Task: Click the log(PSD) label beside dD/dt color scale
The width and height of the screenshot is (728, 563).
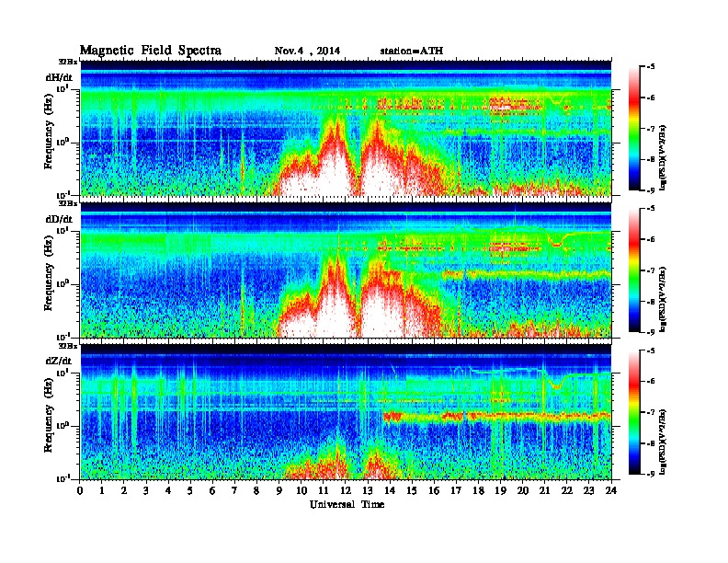Action: [x=664, y=300]
